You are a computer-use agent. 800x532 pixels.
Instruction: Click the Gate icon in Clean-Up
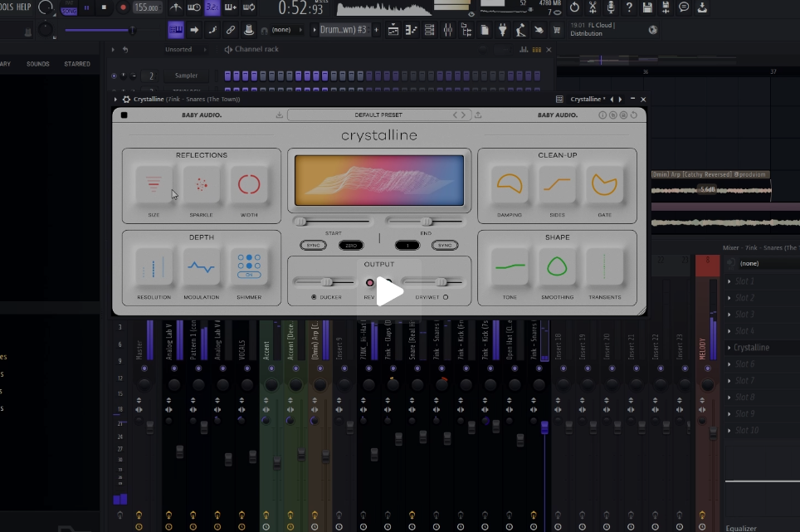604,184
